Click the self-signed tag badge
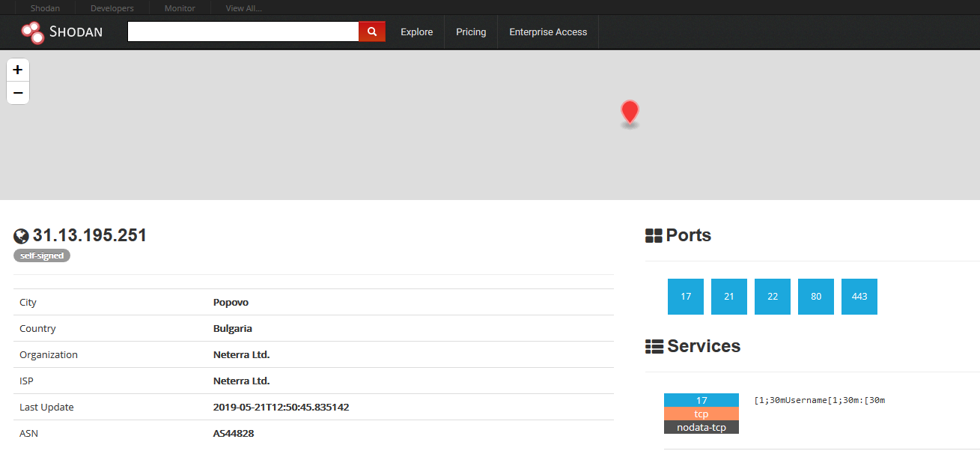This screenshot has height=451, width=980. [42, 255]
